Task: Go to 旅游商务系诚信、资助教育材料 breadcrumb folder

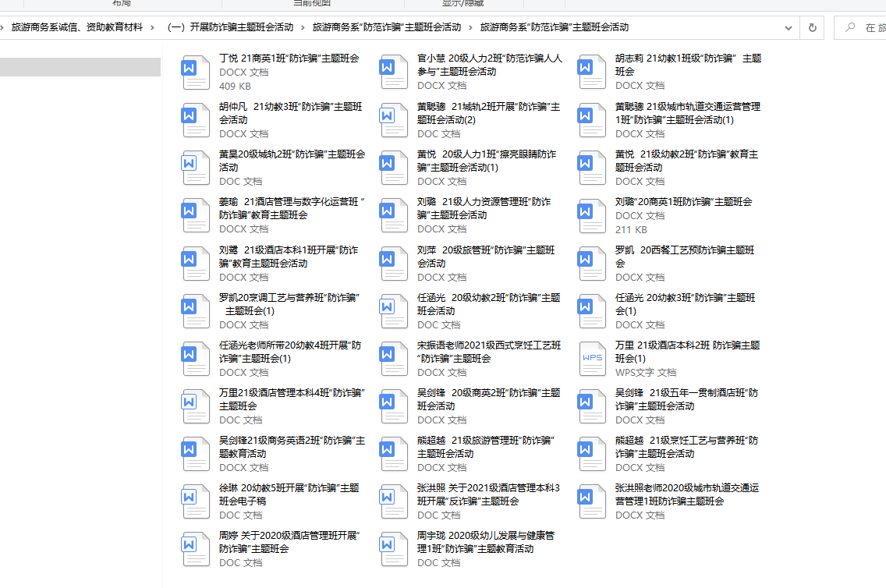Action: coord(76,27)
